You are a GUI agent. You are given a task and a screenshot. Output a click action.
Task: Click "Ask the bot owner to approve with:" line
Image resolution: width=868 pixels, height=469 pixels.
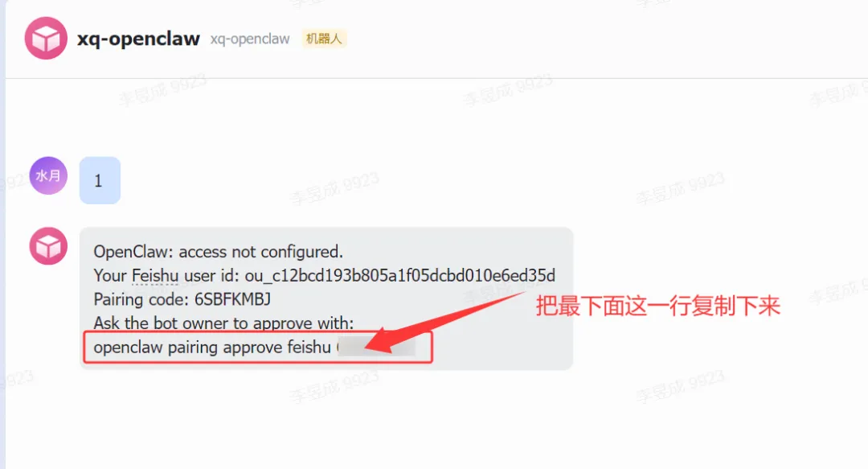click(223, 323)
